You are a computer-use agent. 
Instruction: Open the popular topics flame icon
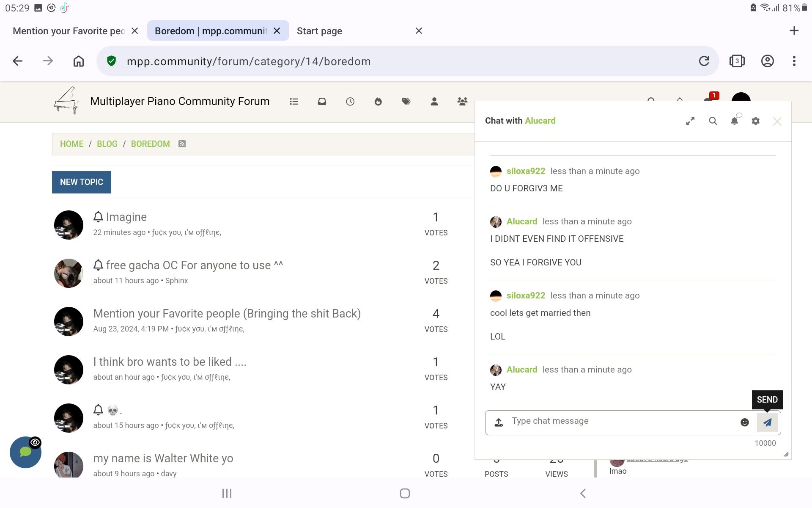[x=378, y=102]
